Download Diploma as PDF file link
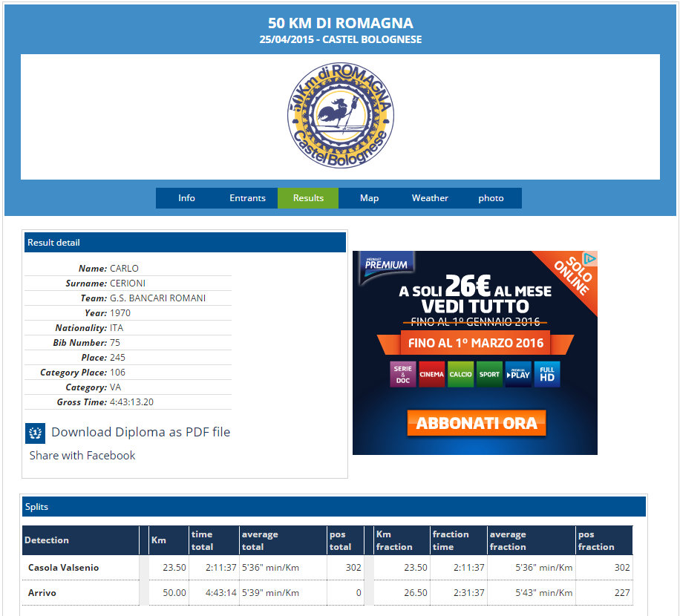680x616 pixels. (140, 432)
